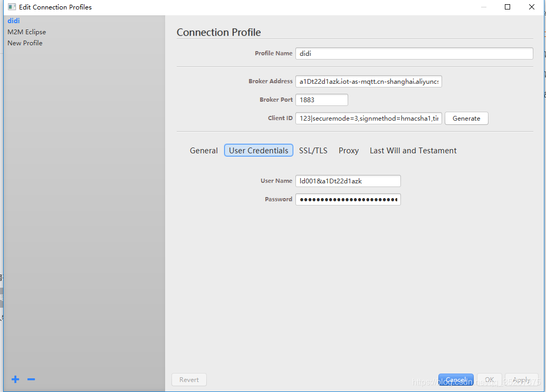This screenshot has width=546, height=392.
Task: Click the Client ID input field
Action: click(x=368, y=118)
